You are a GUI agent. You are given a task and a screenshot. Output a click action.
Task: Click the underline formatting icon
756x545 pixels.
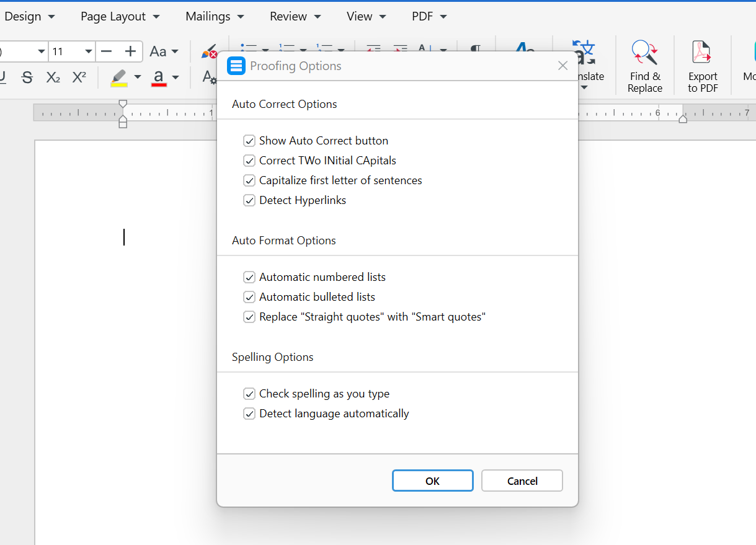point(2,78)
